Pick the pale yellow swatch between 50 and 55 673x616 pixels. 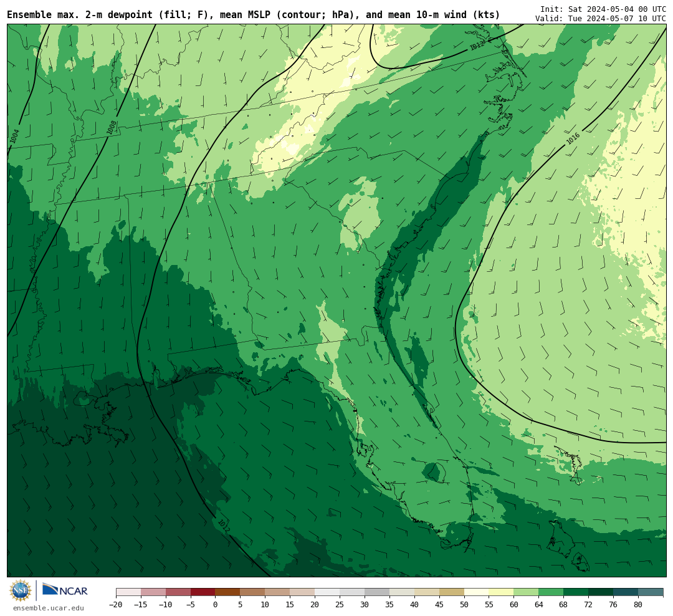tap(477, 592)
